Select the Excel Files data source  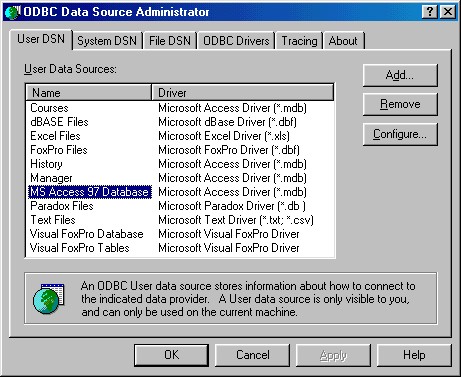(x=55, y=136)
